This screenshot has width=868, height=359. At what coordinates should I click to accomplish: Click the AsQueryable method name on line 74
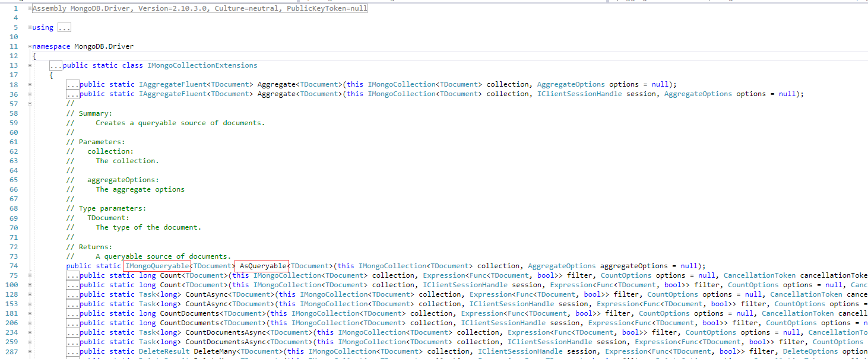262,266
